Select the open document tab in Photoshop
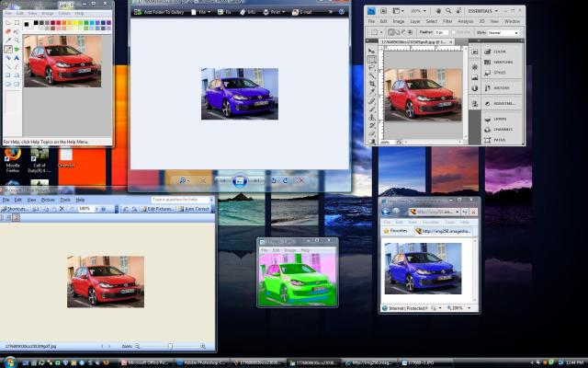 (417, 42)
